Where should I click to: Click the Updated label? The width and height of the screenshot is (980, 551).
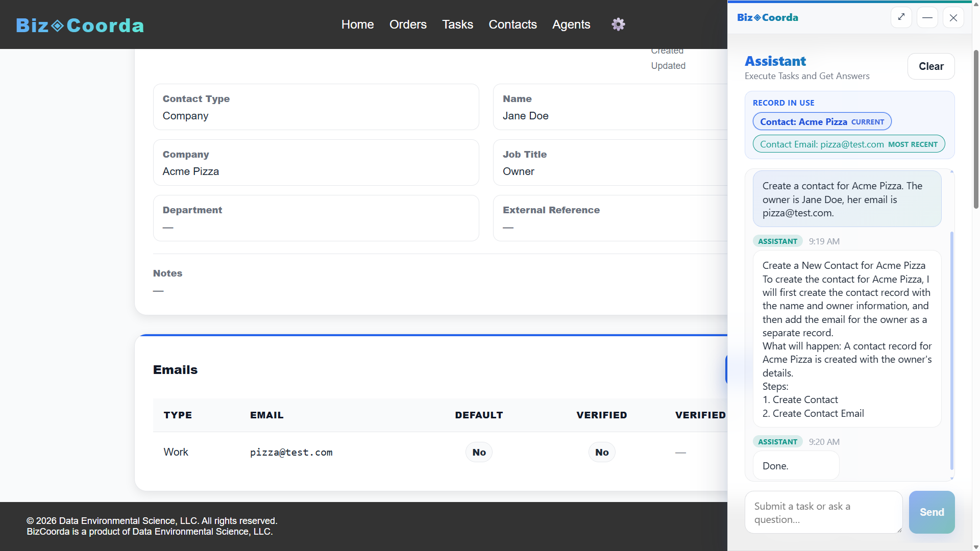click(668, 66)
